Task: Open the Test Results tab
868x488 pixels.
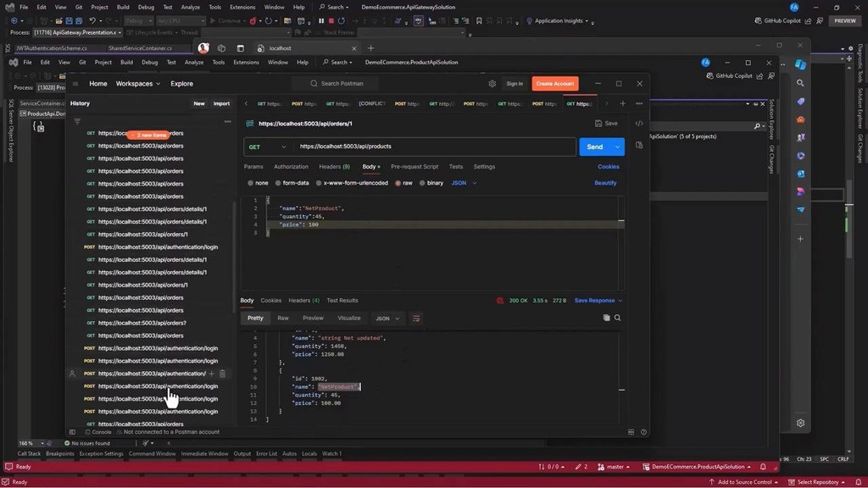Action: (x=342, y=301)
